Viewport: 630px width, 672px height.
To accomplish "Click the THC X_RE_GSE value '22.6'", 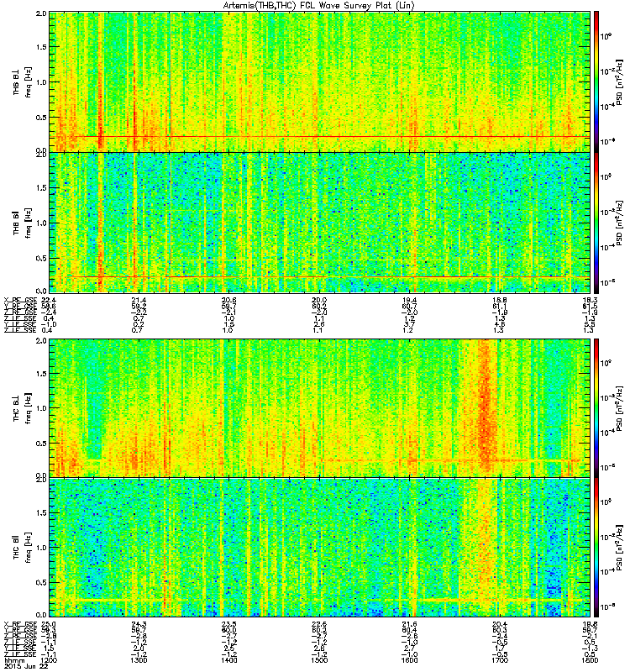I will tap(319, 624).
